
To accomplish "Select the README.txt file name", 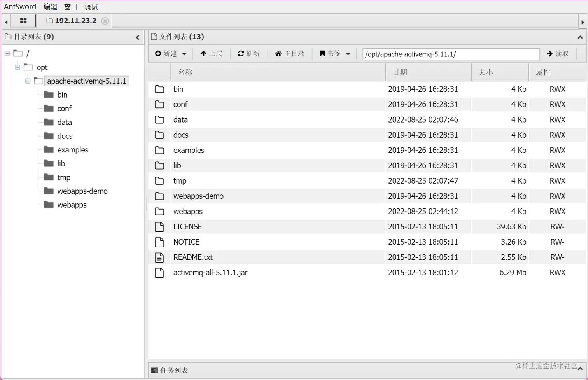I will [193, 257].
